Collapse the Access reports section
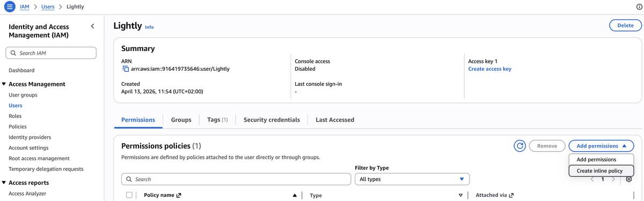The width and height of the screenshot is (644, 201). pyautogui.click(x=4, y=183)
